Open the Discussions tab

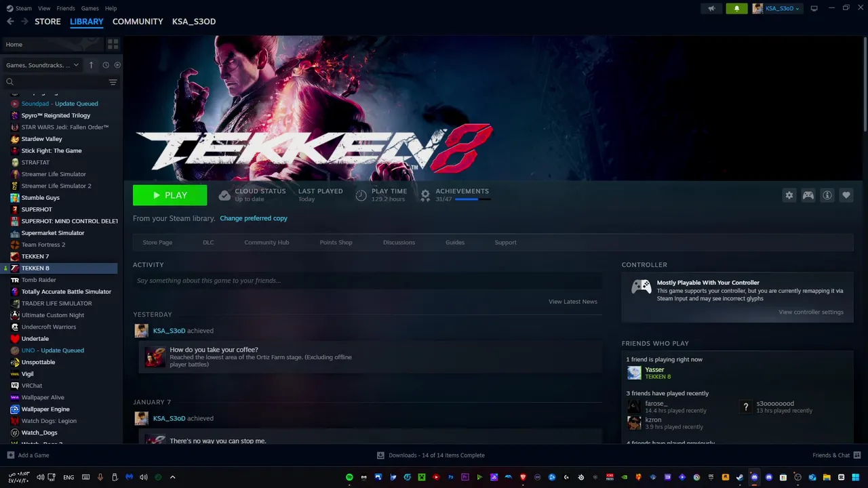[x=399, y=243]
